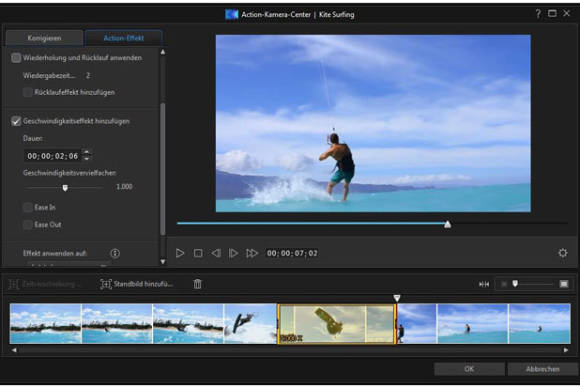Check the Ease Out option

27,225
